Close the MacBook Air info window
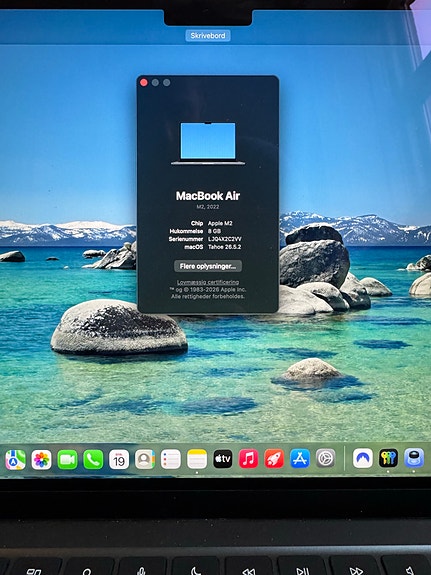 [x=144, y=83]
